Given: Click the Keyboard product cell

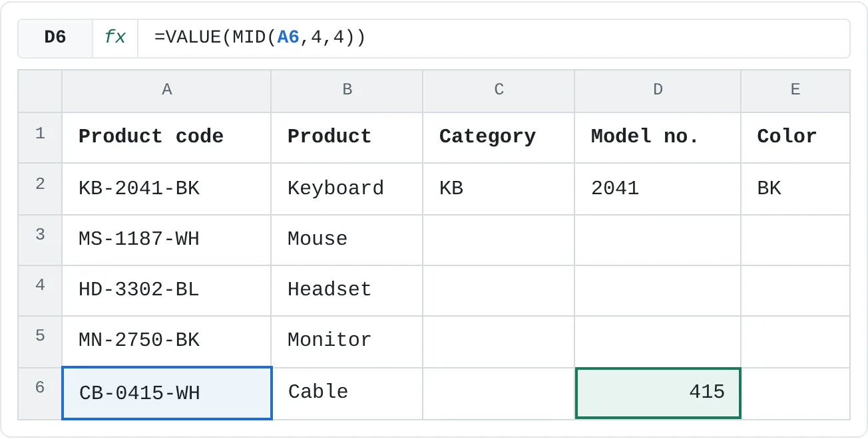Looking at the screenshot, I should point(347,188).
